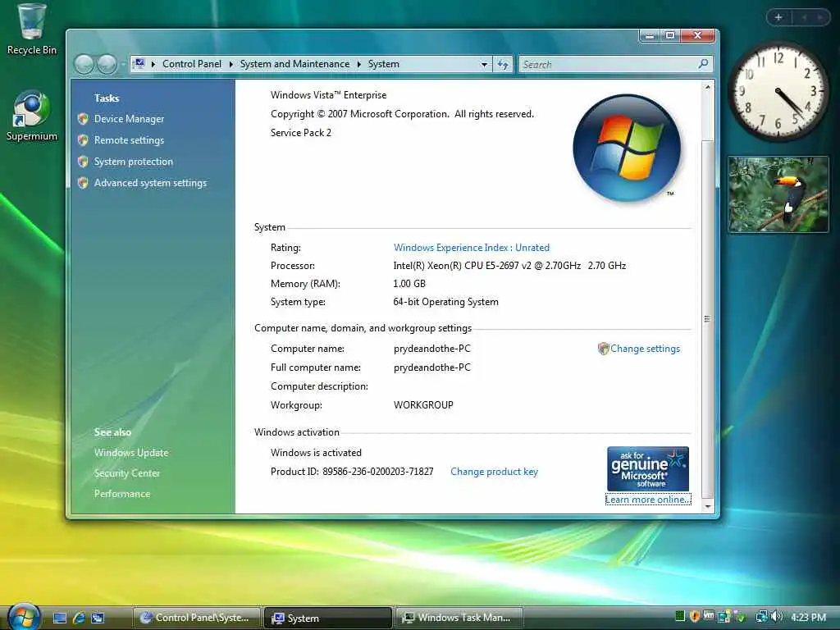This screenshot has width=840, height=630.
Task: Open Device Manager task link
Action: click(129, 119)
